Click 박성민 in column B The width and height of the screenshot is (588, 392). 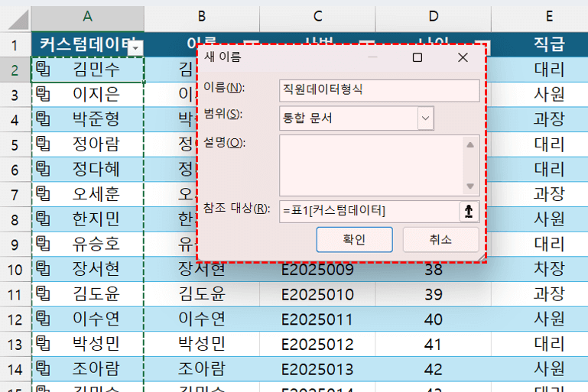(202, 344)
